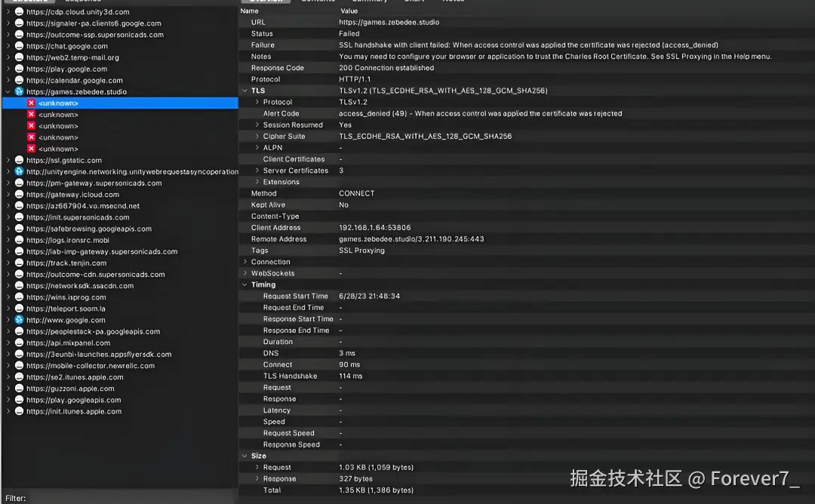
Task: Expand the Protocol row under TLS
Action: click(x=257, y=102)
